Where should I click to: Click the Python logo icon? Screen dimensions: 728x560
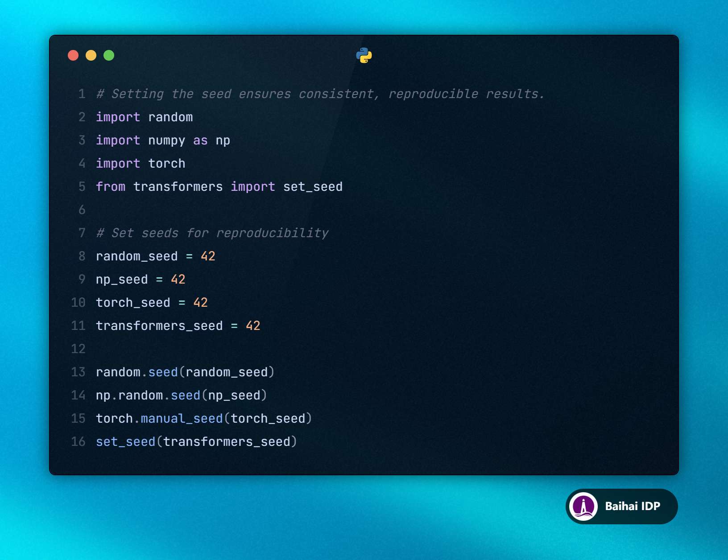[x=364, y=55]
